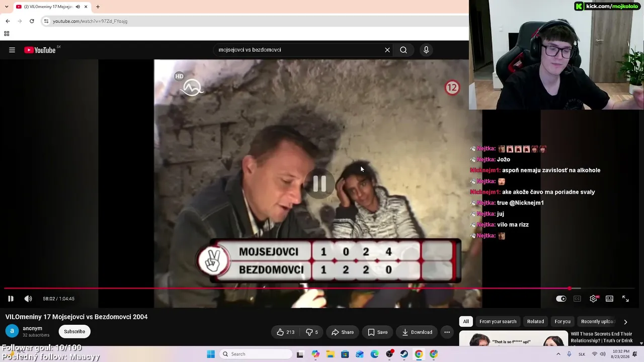The image size is (644, 362).
Task: Open the Will These Secrets video thumbnail
Action: pos(513,338)
